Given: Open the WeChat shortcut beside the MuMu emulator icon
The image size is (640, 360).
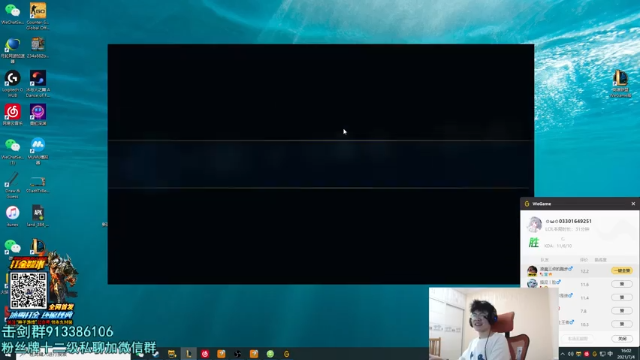Looking at the screenshot, I should click(x=12, y=150).
